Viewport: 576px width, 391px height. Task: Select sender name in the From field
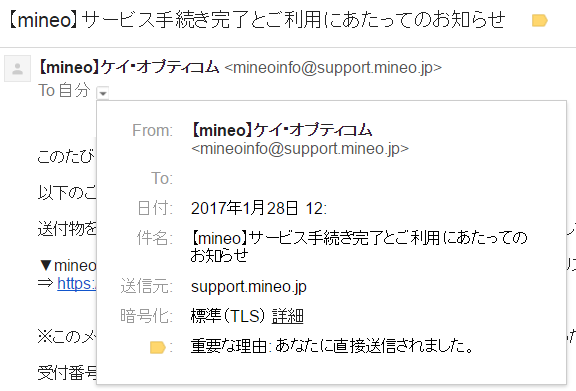281,130
